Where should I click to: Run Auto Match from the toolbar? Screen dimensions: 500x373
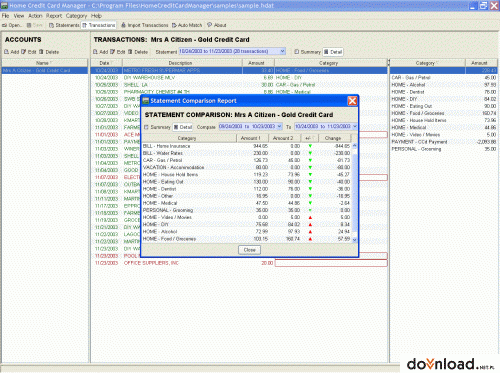coord(187,25)
